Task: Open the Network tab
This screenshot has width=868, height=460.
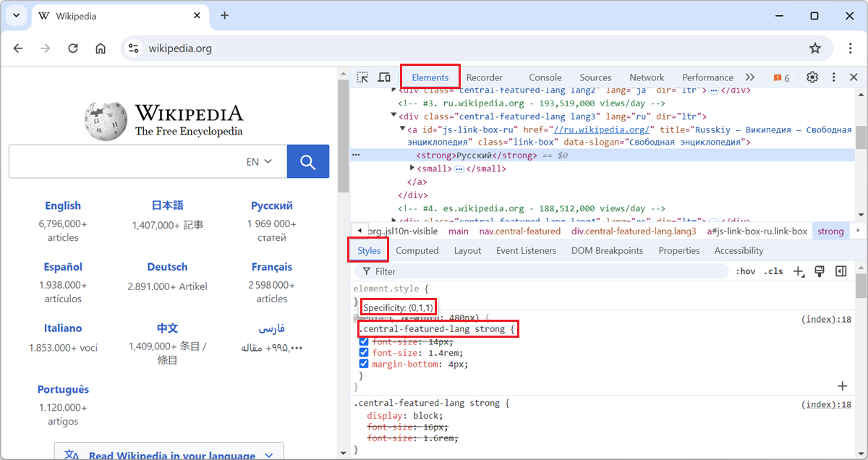Action: 647,77
